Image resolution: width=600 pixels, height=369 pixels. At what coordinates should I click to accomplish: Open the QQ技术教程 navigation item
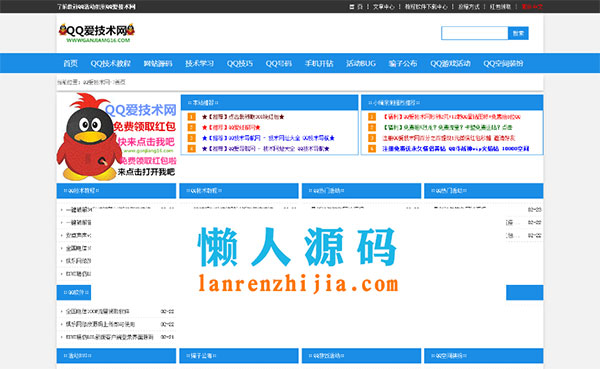(x=111, y=64)
